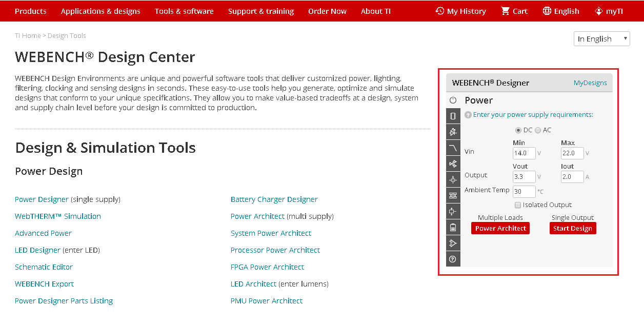The height and width of the screenshot is (326, 644).
Task: Open the Order Now menu
Action: point(327,11)
